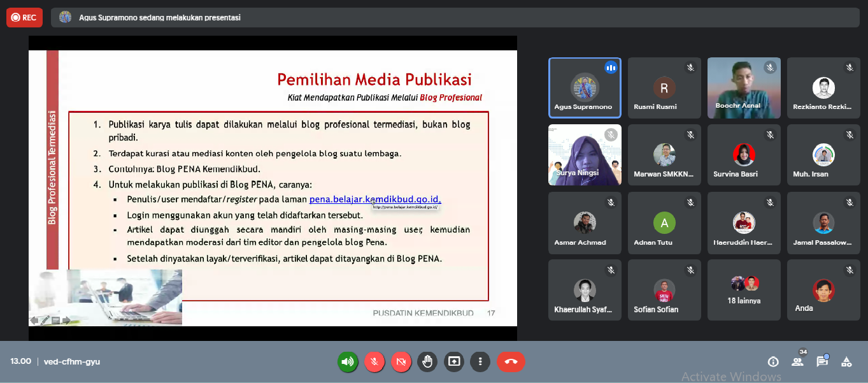Open the pena.belajar.kemdikbud.go.id link

coord(374,199)
